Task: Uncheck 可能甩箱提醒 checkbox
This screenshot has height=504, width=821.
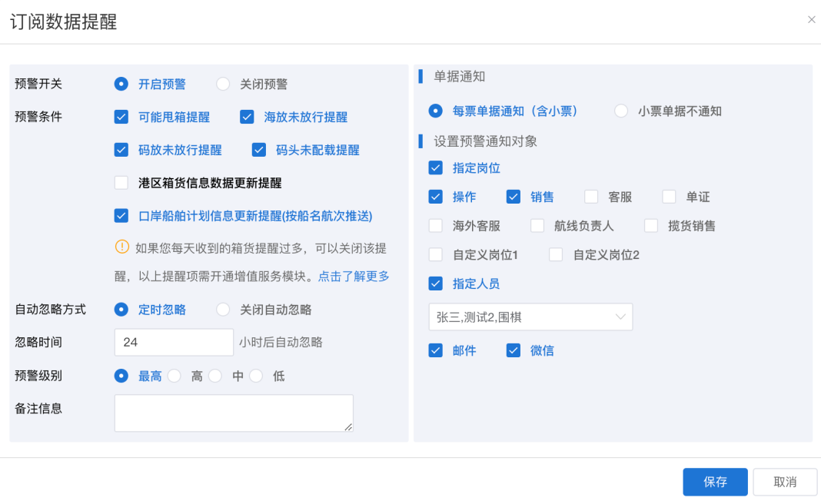Action: tap(121, 118)
